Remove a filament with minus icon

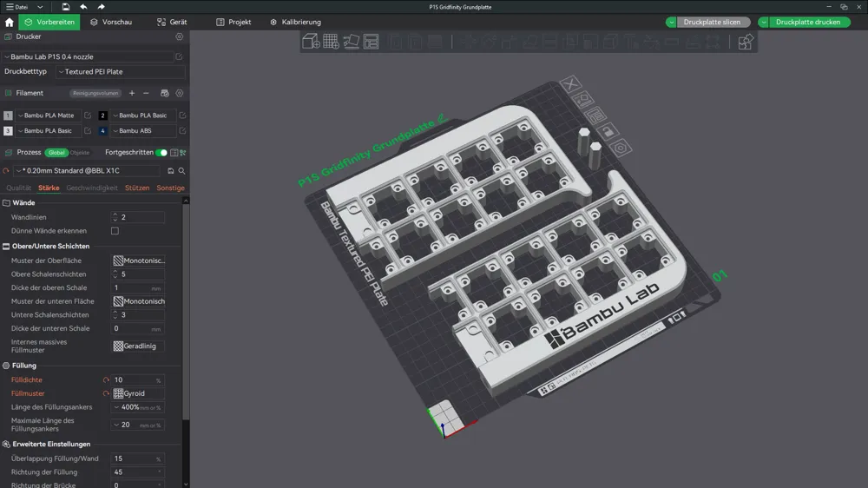pyautogui.click(x=146, y=93)
